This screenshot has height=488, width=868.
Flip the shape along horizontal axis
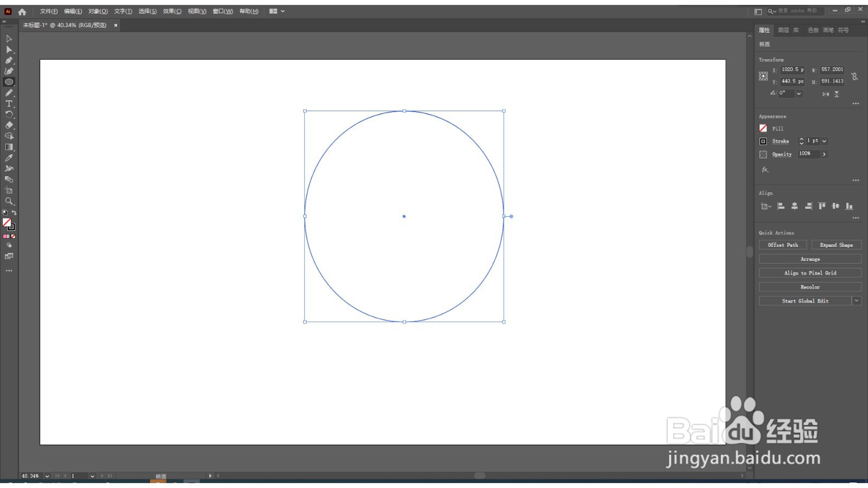point(825,94)
